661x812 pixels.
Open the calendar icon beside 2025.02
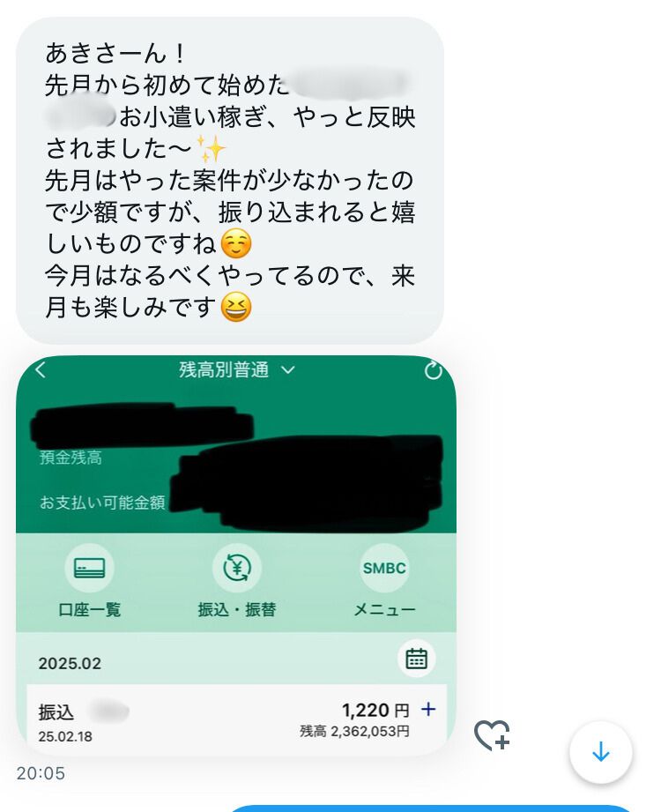pyautogui.click(x=416, y=659)
